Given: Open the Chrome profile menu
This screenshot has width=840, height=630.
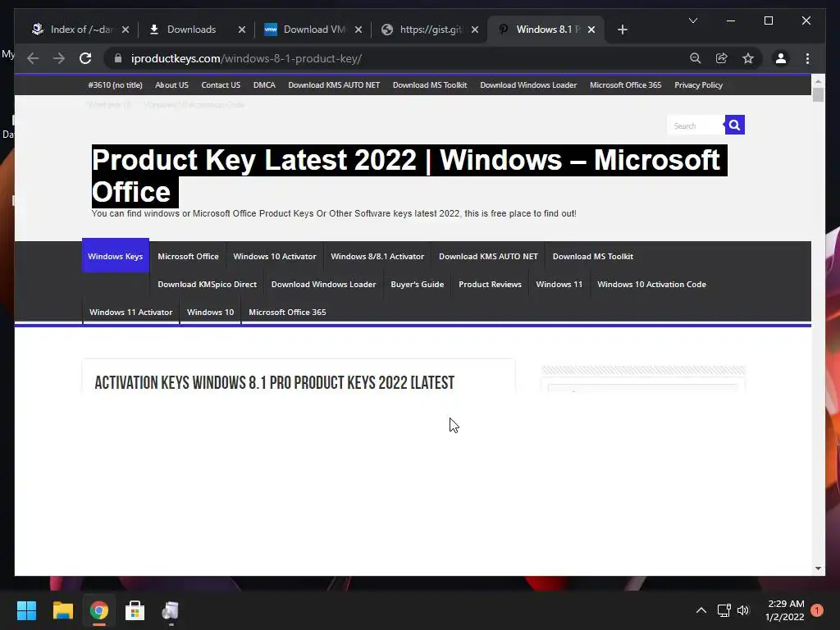Looking at the screenshot, I should pyautogui.click(x=781, y=58).
